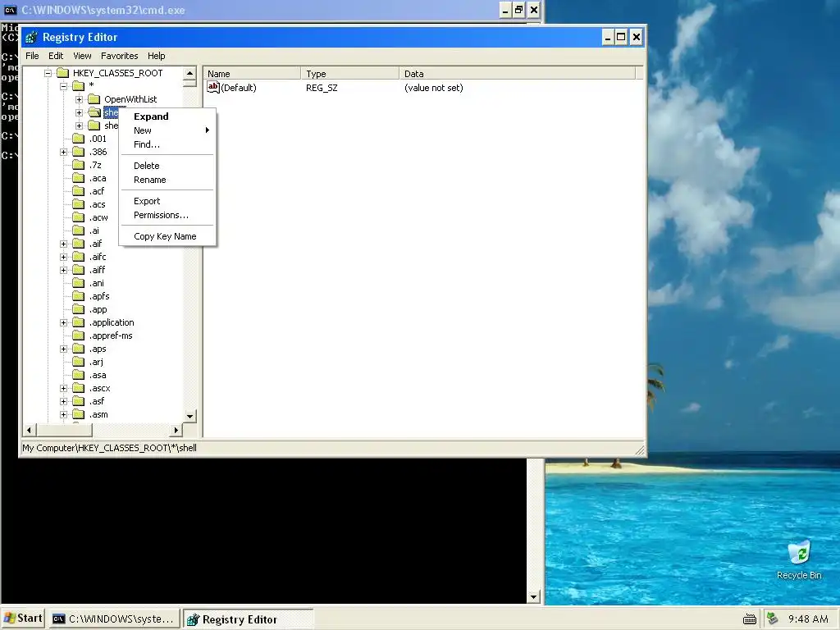Expand the .aps key
This screenshot has height=630, width=840.
coord(63,349)
